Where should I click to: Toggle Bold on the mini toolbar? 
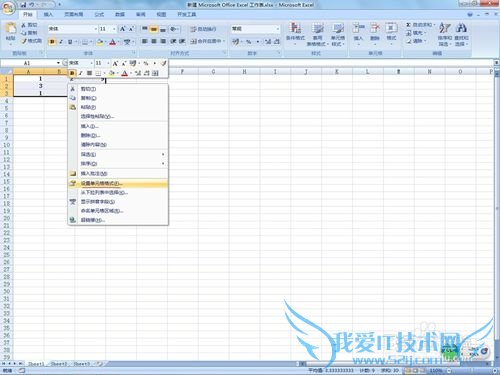72,73
